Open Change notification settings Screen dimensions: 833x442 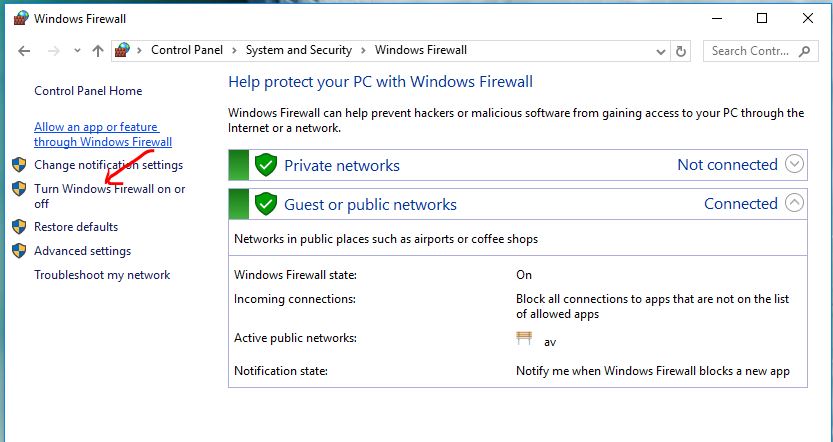coord(108,165)
